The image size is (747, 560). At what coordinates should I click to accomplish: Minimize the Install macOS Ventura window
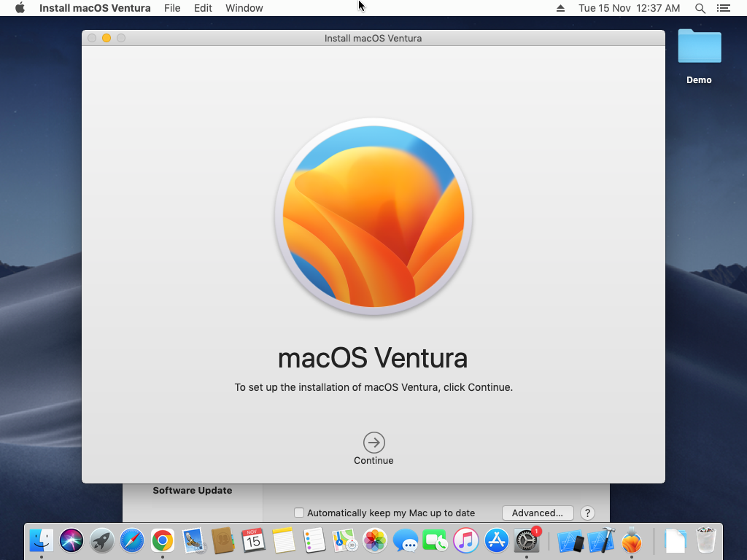click(107, 38)
